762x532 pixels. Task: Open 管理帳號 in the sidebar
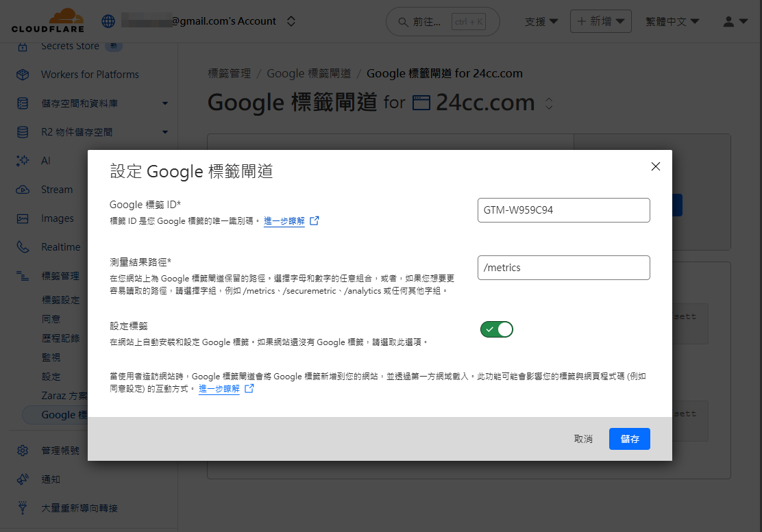[60, 451]
